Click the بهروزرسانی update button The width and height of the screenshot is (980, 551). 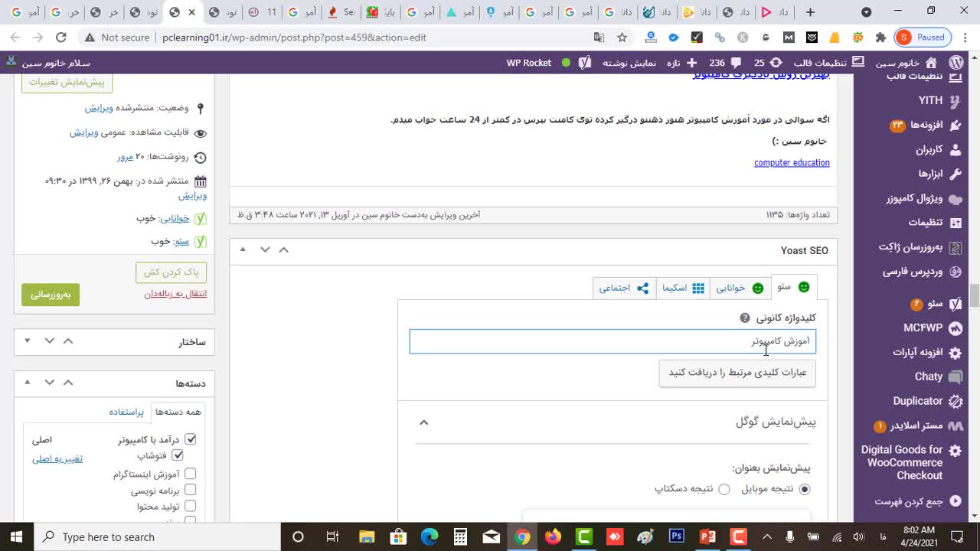pos(50,294)
